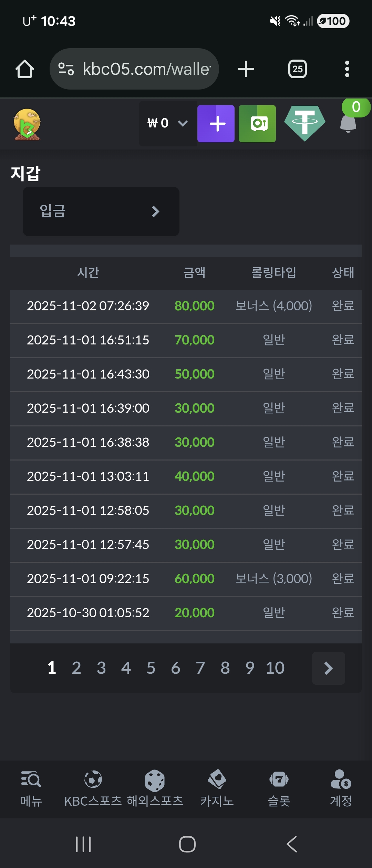
Task: Expand the ₩ 0 balance dropdown
Action: 168,123
